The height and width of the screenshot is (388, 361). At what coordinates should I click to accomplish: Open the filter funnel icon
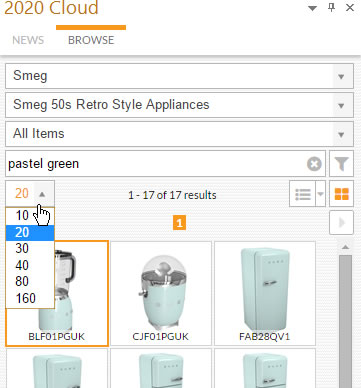tap(341, 163)
